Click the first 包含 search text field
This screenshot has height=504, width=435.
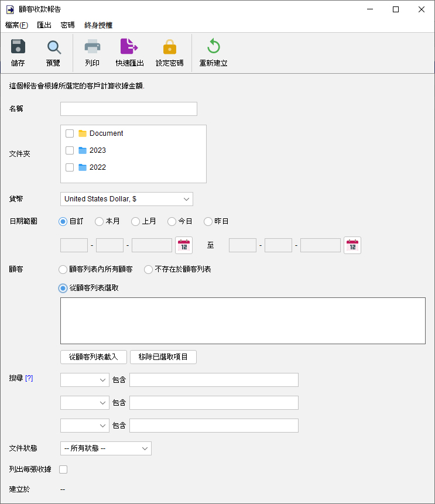click(x=214, y=380)
